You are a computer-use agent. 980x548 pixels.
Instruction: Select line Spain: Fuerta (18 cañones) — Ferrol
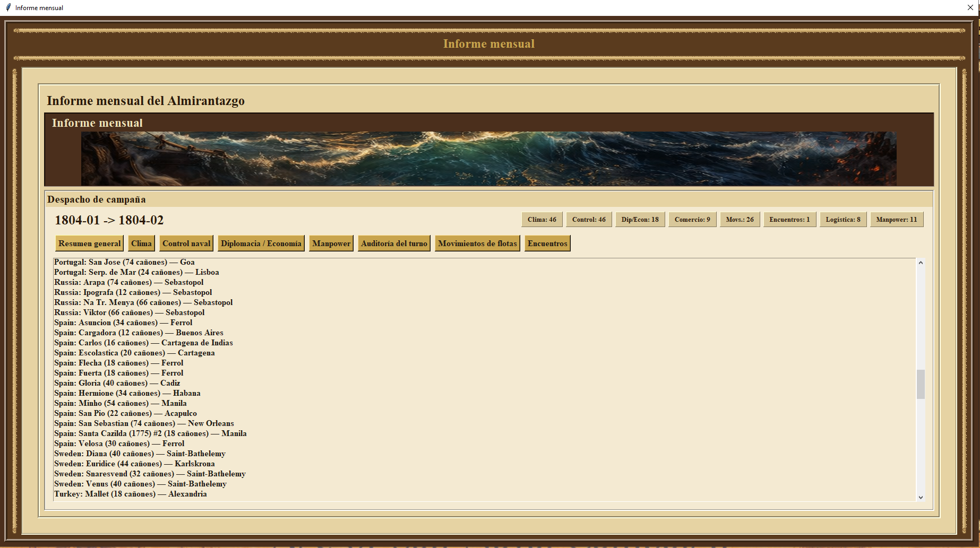[x=118, y=373]
